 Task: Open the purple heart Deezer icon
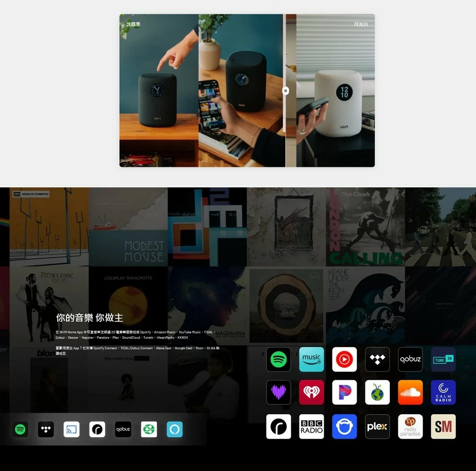tap(278, 392)
